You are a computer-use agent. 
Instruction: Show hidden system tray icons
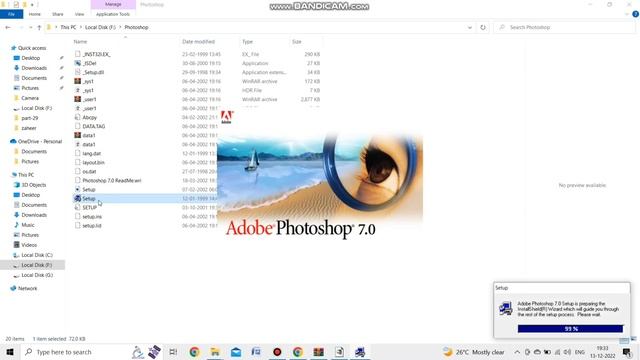point(517,352)
